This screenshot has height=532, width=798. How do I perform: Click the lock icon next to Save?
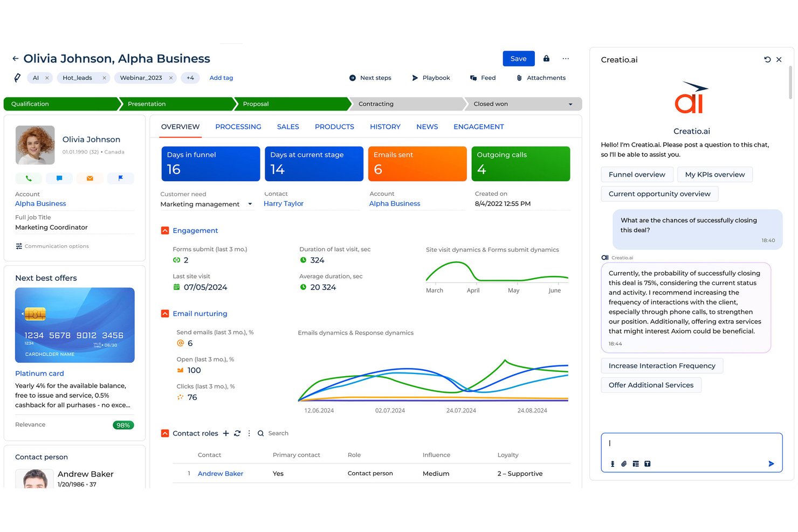coord(546,58)
